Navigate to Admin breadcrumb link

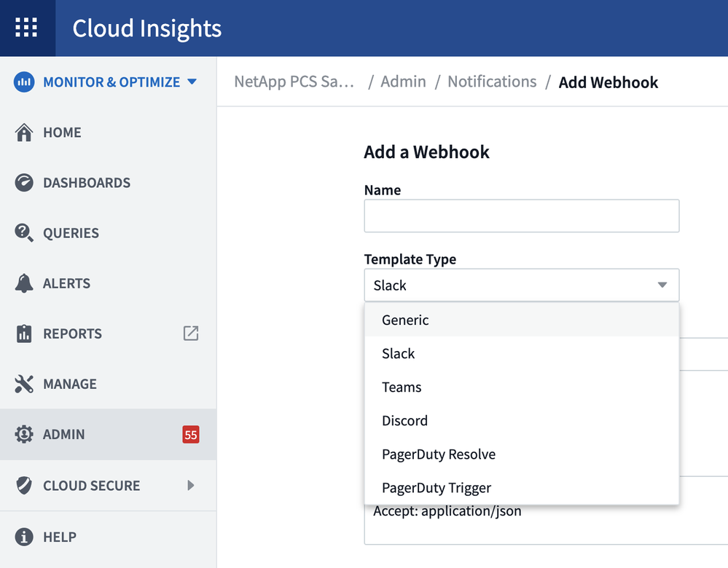pyautogui.click(x=403, y=82)
